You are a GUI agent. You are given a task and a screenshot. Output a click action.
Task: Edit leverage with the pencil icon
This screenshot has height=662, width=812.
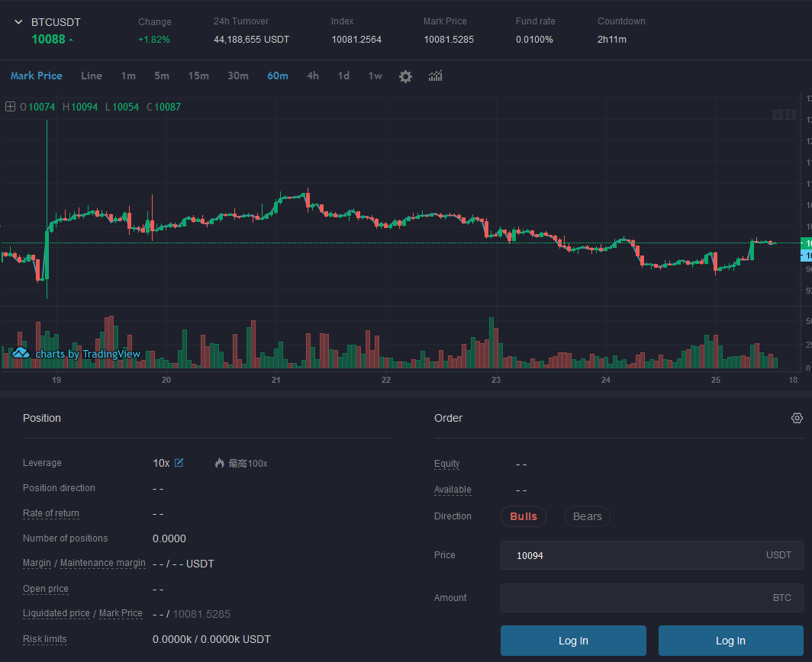[x=179, y=463]
